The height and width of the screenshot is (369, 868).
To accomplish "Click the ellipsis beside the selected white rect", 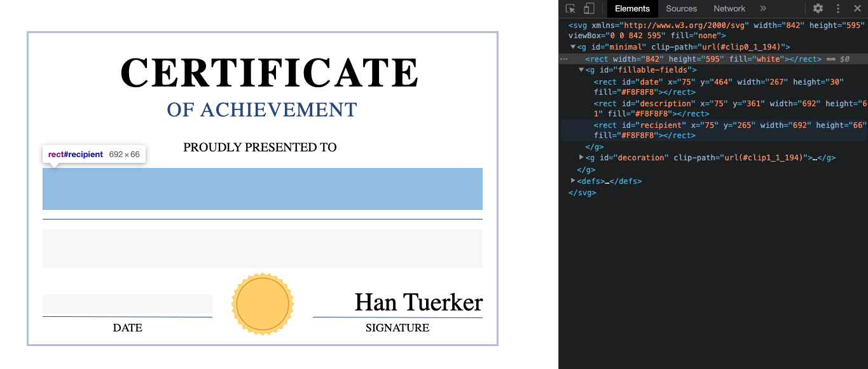I will [x=563, y=59].
